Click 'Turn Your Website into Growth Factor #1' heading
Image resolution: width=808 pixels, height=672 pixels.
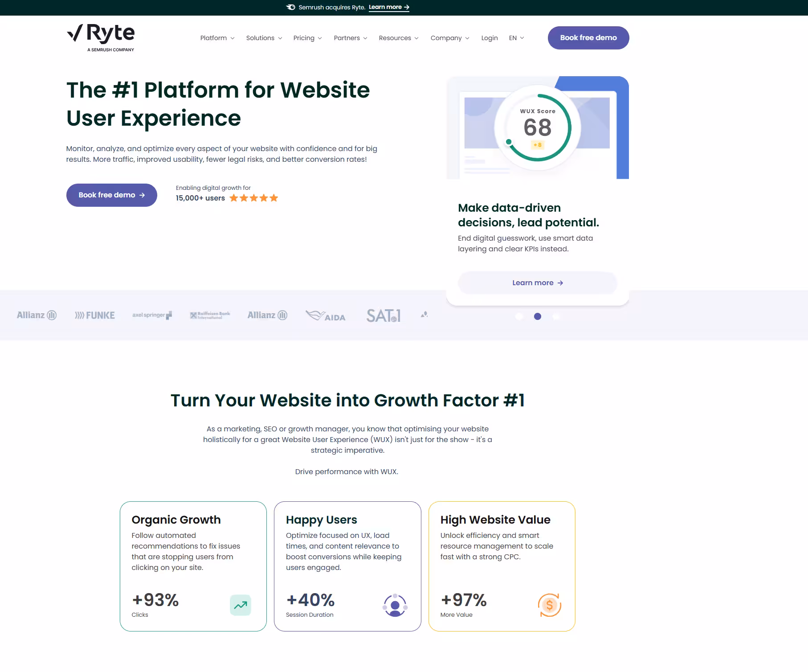(x=347, y=401)
